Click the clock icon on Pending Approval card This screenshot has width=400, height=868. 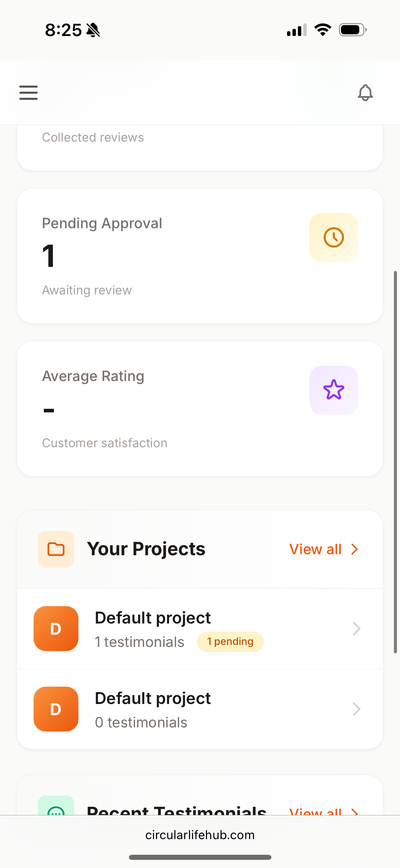334,237
